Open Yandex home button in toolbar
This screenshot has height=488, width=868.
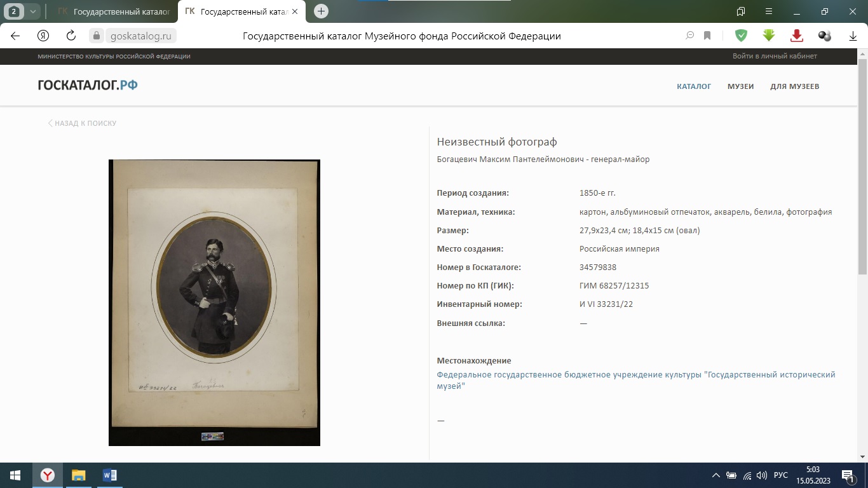(x=43, y=36)
